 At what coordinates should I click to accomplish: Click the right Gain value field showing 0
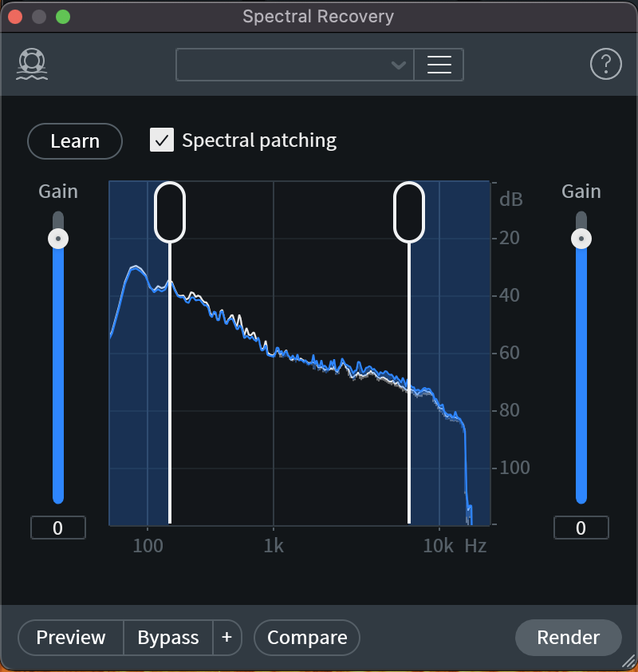coord(581,528)
